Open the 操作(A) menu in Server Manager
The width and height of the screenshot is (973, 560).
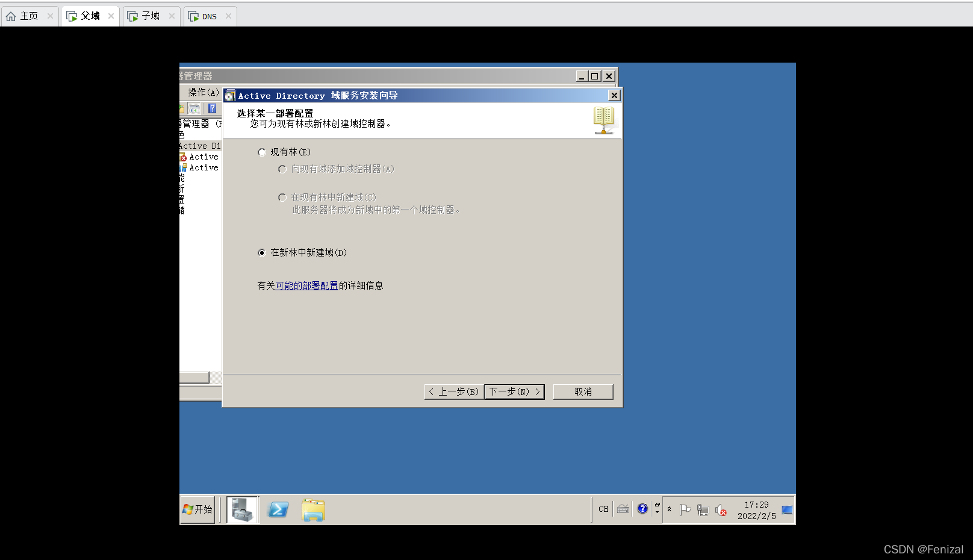(203, 93)
